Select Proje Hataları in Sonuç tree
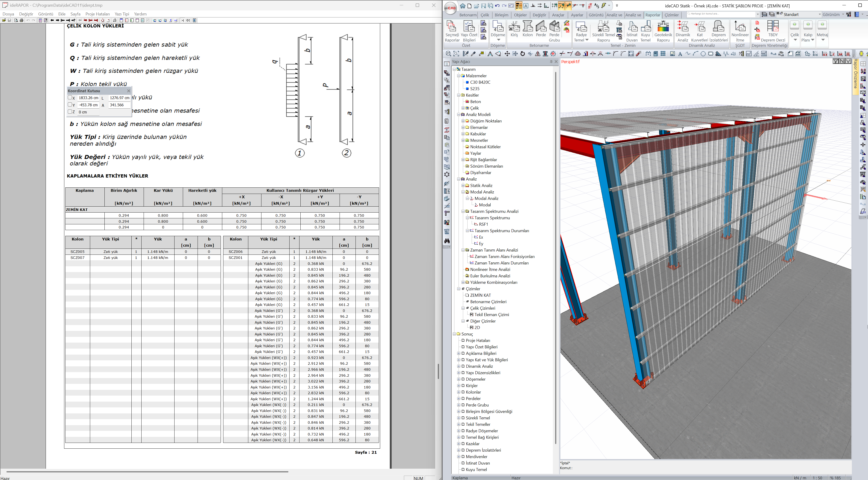The height and width of the screenshot is (480, 868). click(478, 341)
